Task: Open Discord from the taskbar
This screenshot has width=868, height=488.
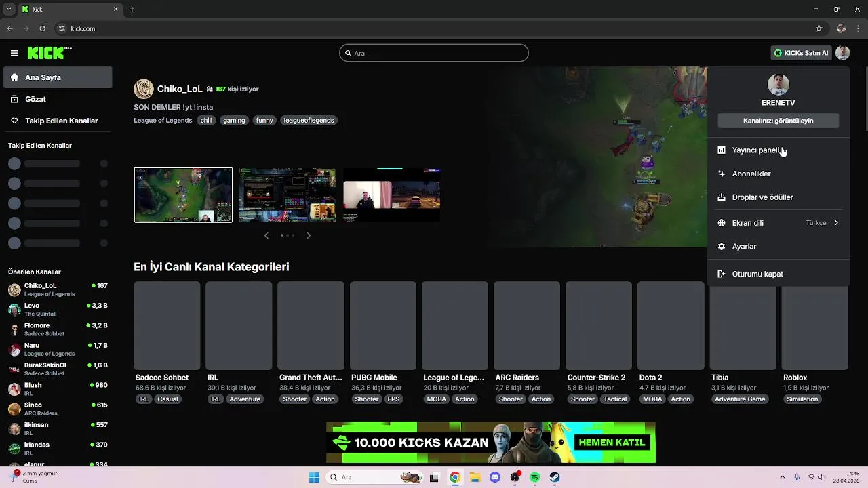Action: coord(495,477)
